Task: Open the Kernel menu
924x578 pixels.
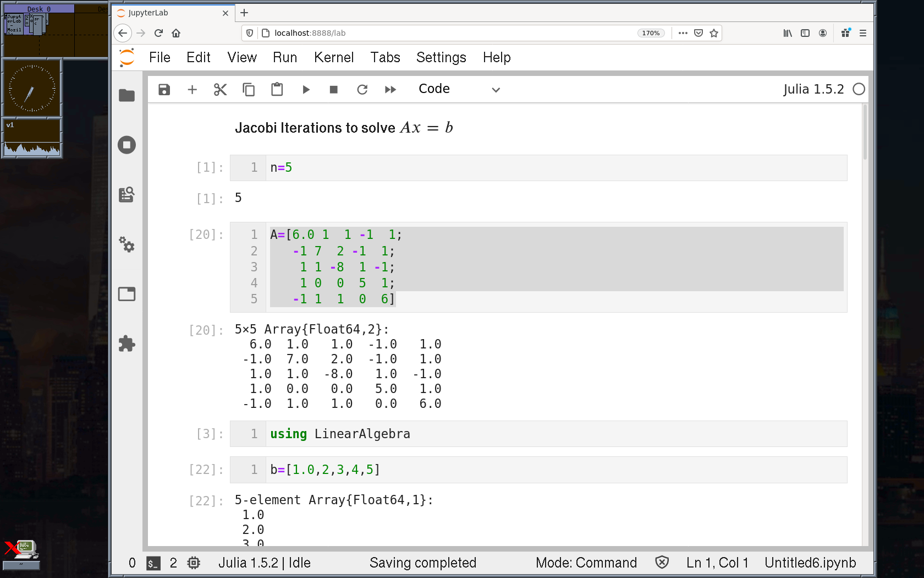Action: point(333,57)
